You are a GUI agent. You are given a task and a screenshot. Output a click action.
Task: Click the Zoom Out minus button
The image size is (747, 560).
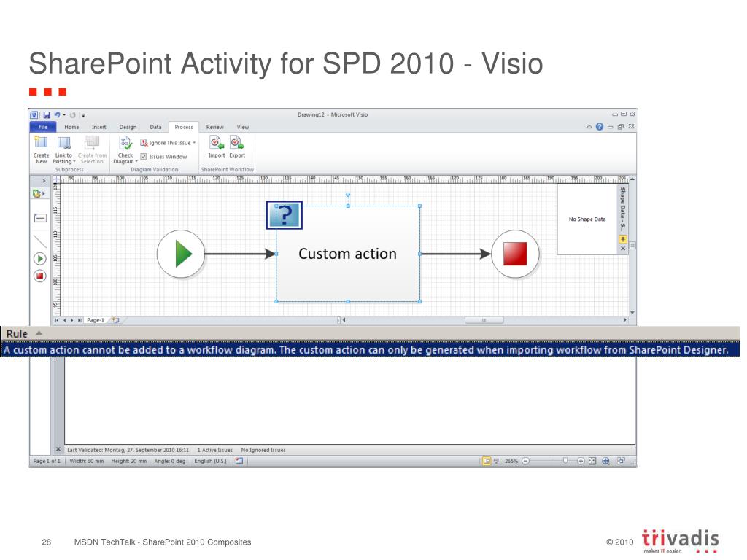coord(525,461)
